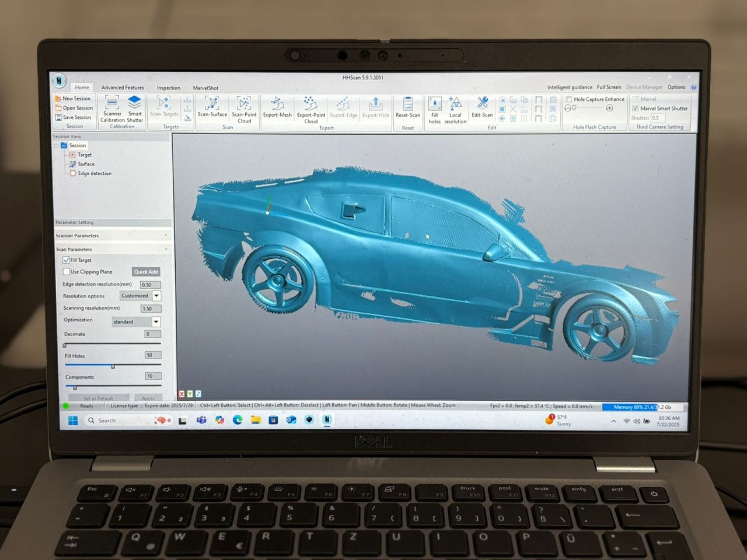Collapse the Scan Parameters section
The image size is (747, 560).
coord(166,249)
